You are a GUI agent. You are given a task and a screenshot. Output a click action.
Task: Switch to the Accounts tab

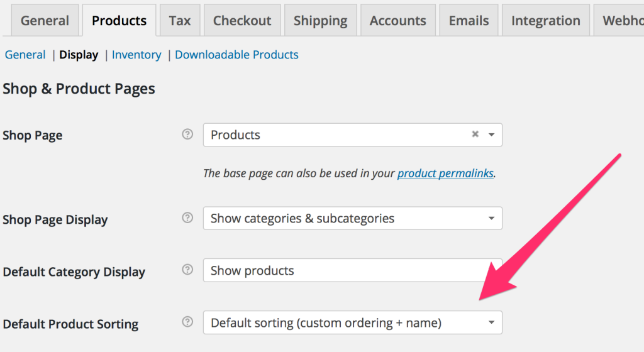point(398,21)
